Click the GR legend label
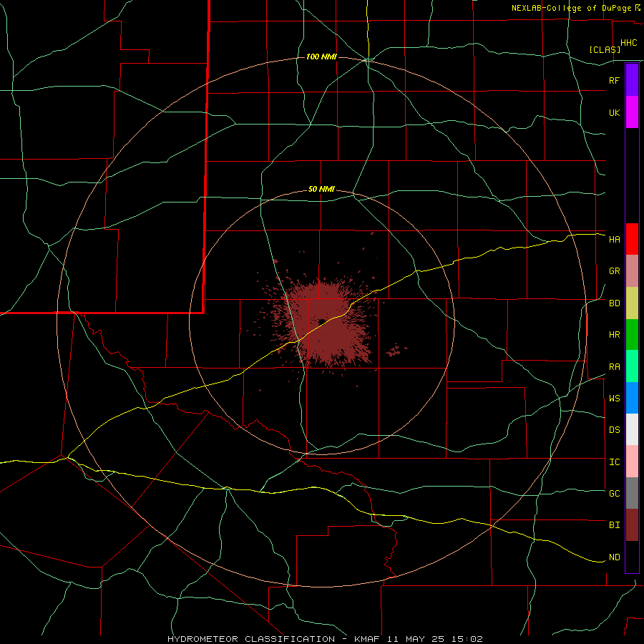Viewport: 644px width, 644px height. coord(614,271)
